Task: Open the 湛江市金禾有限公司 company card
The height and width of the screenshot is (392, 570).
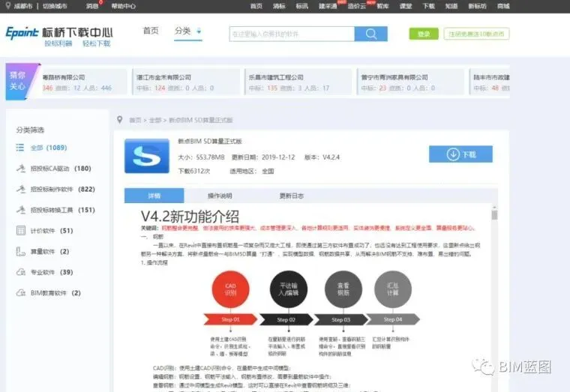Action: point(186,82)
